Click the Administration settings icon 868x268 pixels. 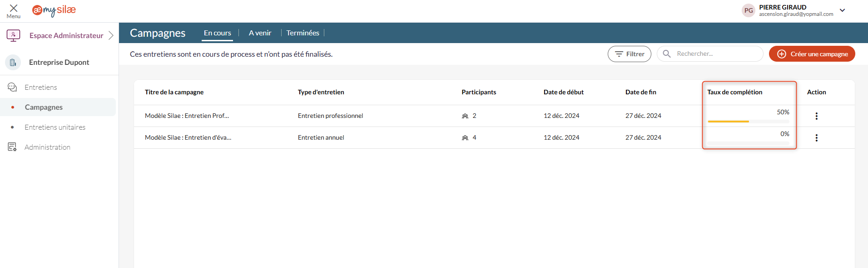(x=12, y=147)
